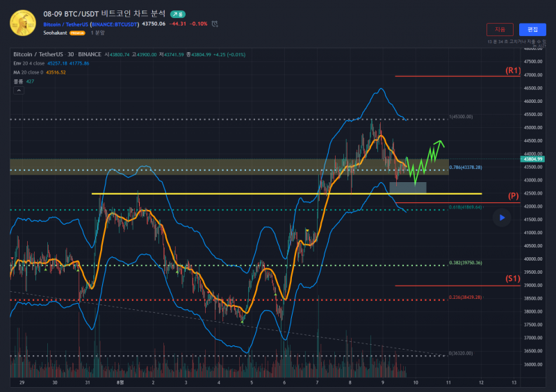
Task: Select the Env 20 4 close indicator
Action: click(31, 63)
